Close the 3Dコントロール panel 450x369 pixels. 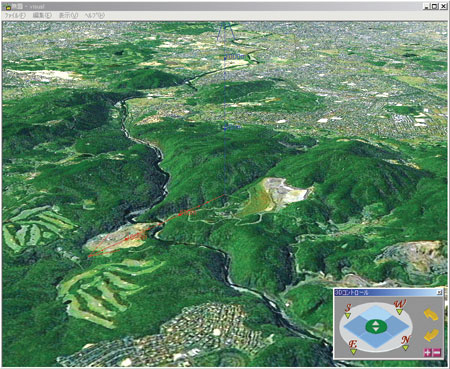[439, 292]
